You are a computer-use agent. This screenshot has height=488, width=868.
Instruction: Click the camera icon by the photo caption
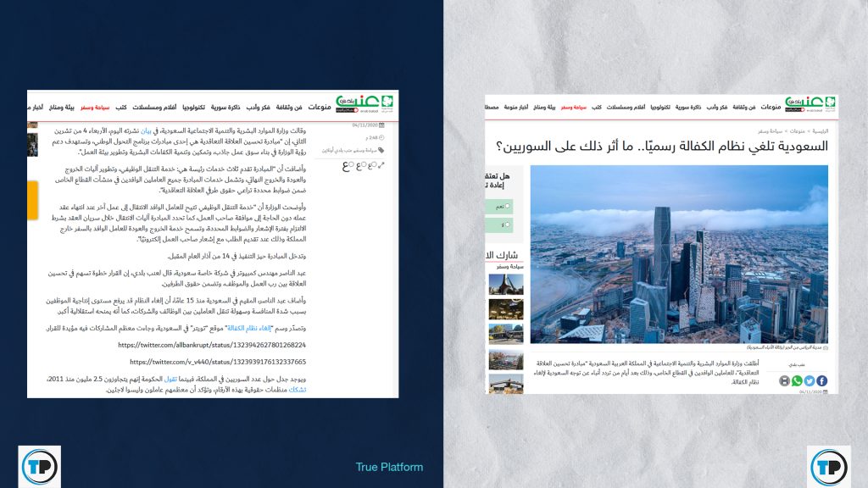pos(826,347)
